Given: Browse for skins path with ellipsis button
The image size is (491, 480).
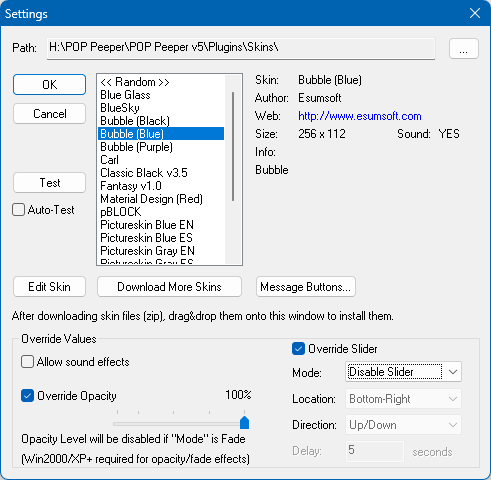Looking at the screenshot, I should [464, 49].
